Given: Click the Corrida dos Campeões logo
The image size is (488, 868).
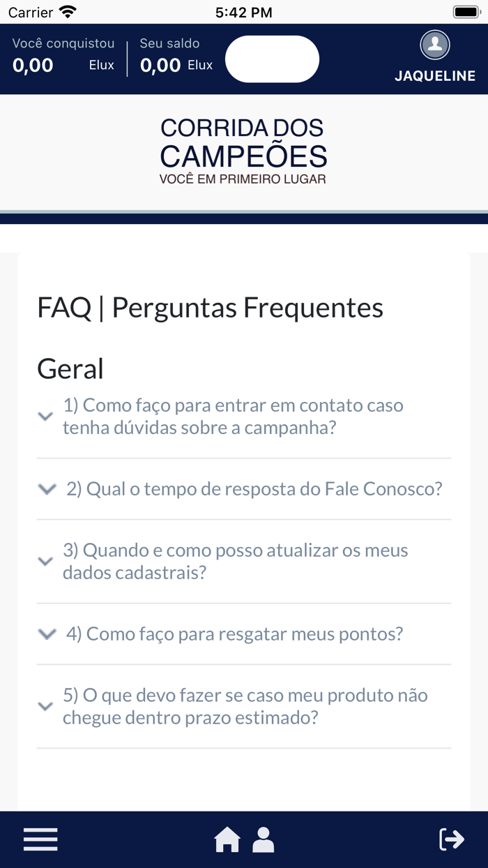Looking at the screenshot, I should 243,151.
